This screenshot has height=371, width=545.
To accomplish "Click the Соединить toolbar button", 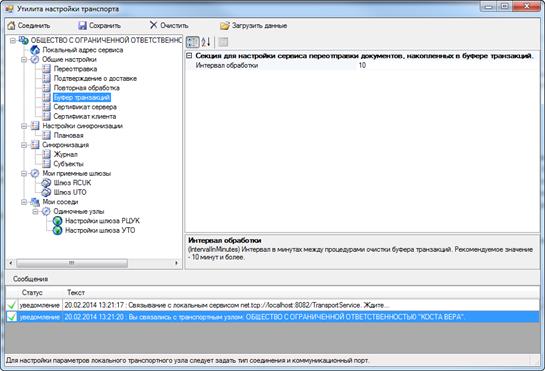I will [x=29, y=25].
